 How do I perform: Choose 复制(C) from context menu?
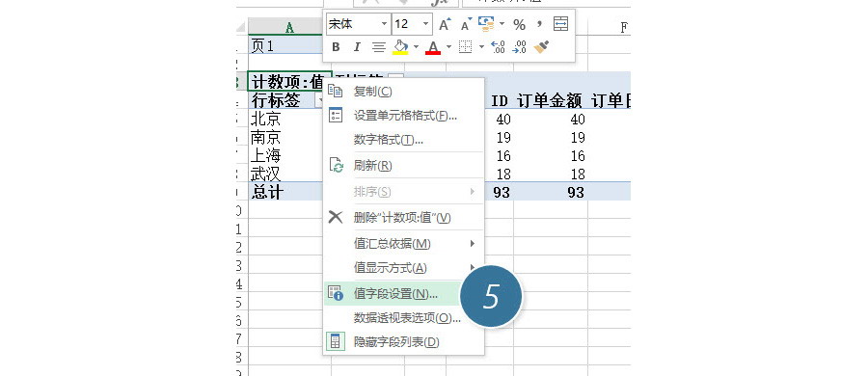[403, 92]
